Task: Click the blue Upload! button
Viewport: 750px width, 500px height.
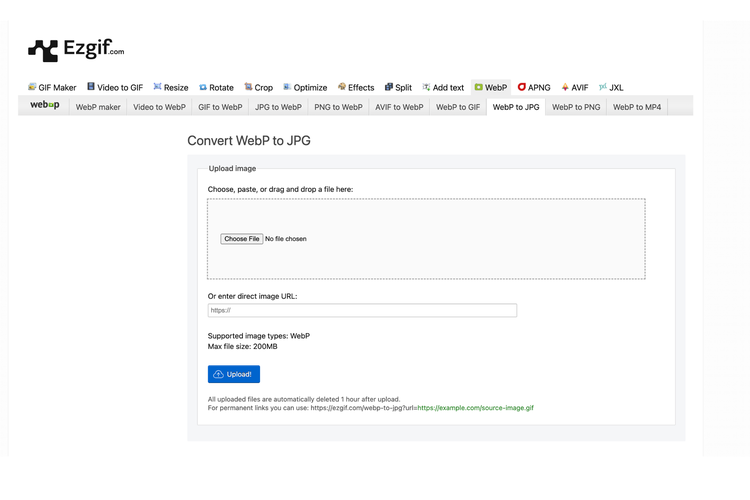Action: (234, 374)
